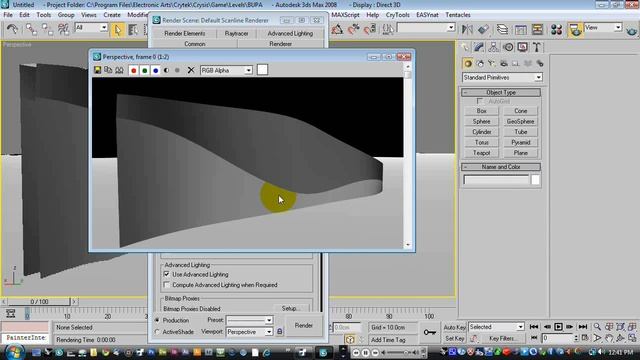Viewport: 640px width, 360px height.
Task: Click the time slider 0 / 100 handle
Action: coord(39,302)
